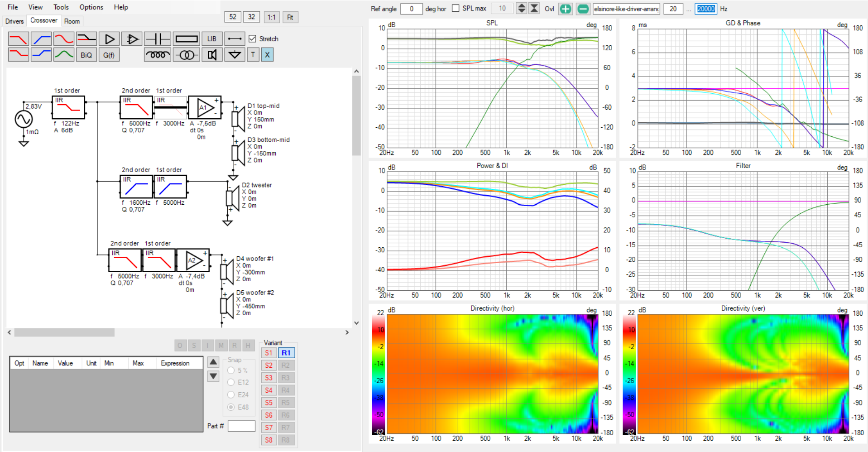This screenshot has height=452, width=868.
Task: Add a ground symbol component
Action: coord(235,55)
